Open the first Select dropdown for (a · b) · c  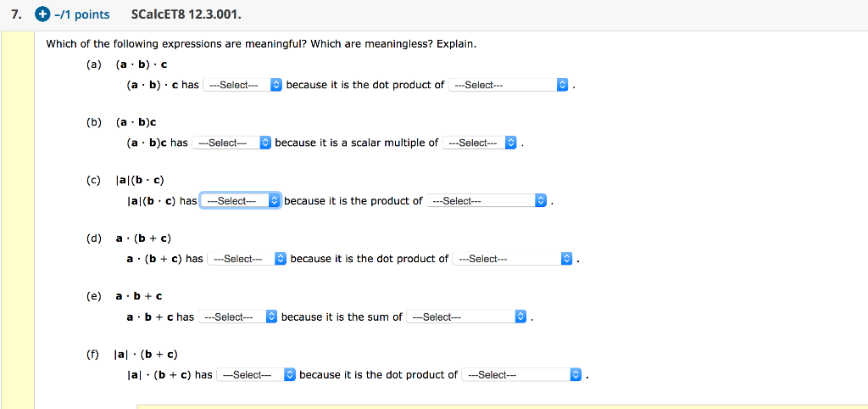coord(243,86)
